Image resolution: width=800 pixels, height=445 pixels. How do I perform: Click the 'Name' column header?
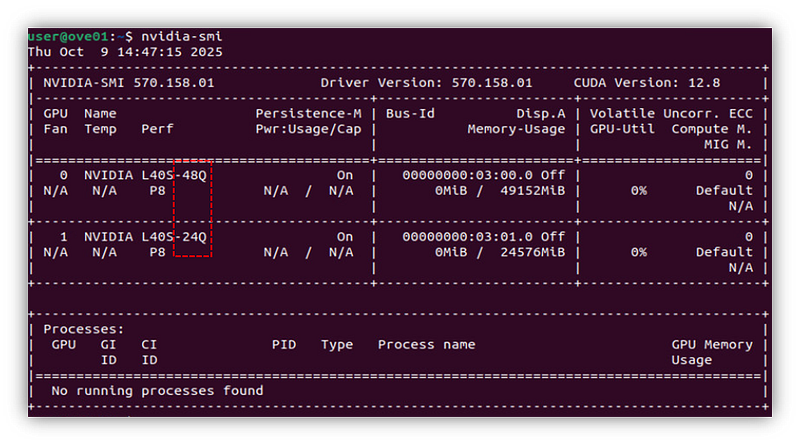101,113
